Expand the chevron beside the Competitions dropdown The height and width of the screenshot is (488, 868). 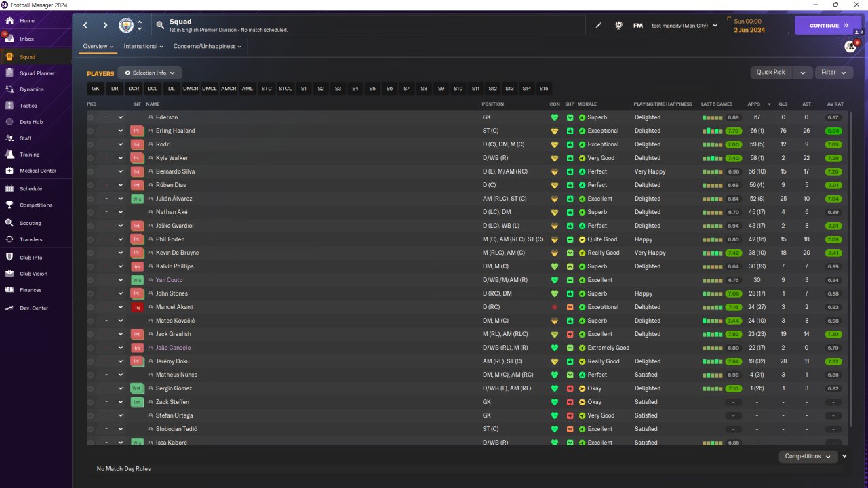(x=845, y=456)
